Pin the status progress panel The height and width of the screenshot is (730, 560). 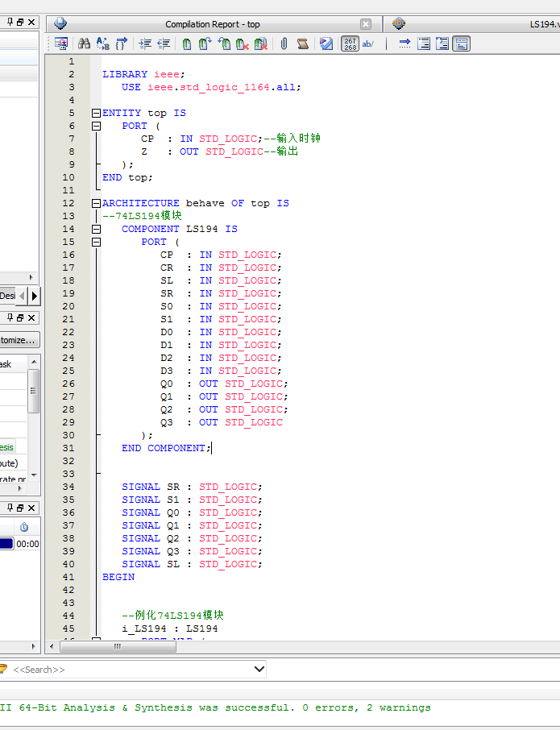[10, 508]
